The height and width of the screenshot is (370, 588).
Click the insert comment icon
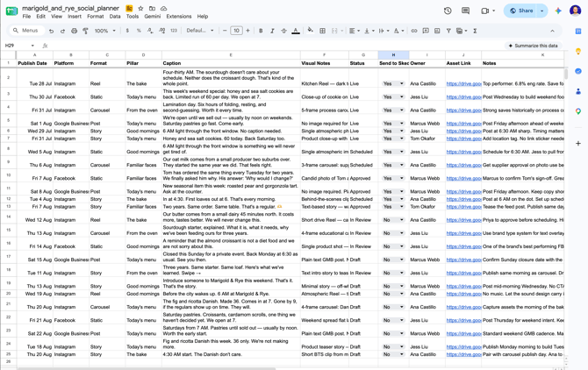point(426,31)
